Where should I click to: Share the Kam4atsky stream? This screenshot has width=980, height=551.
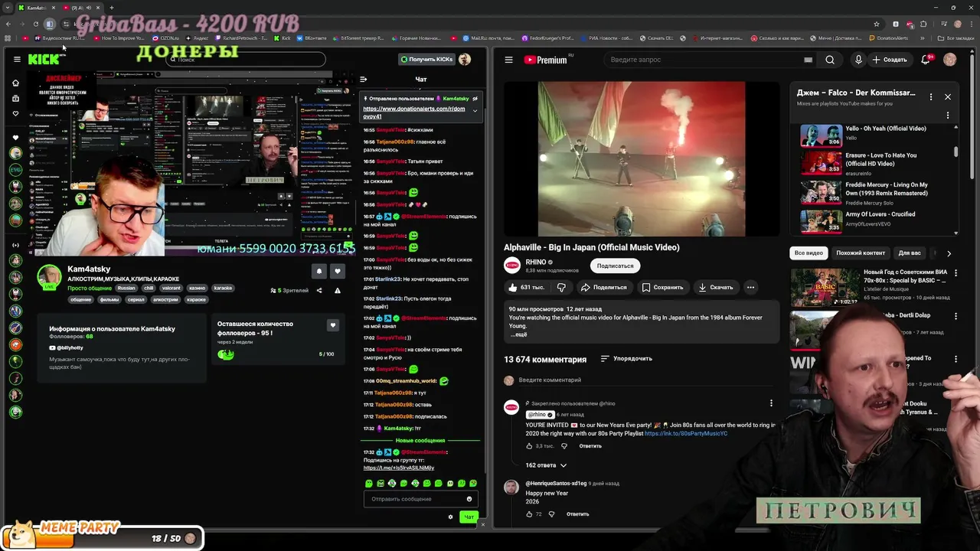(x=319, y=290)
